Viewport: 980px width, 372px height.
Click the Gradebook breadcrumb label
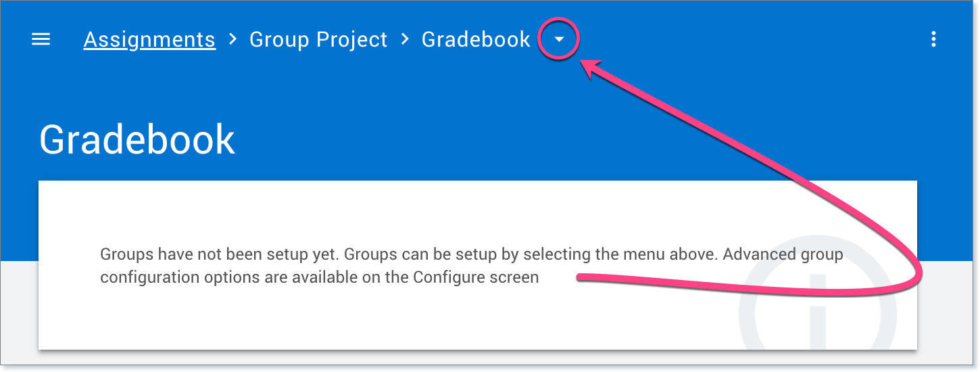pos(476,40)
